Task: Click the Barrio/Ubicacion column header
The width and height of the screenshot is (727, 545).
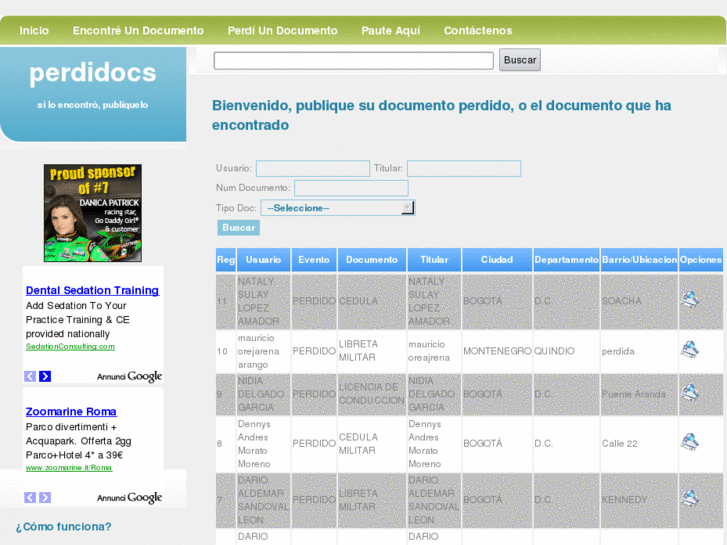Action: [x=639, y=260]
